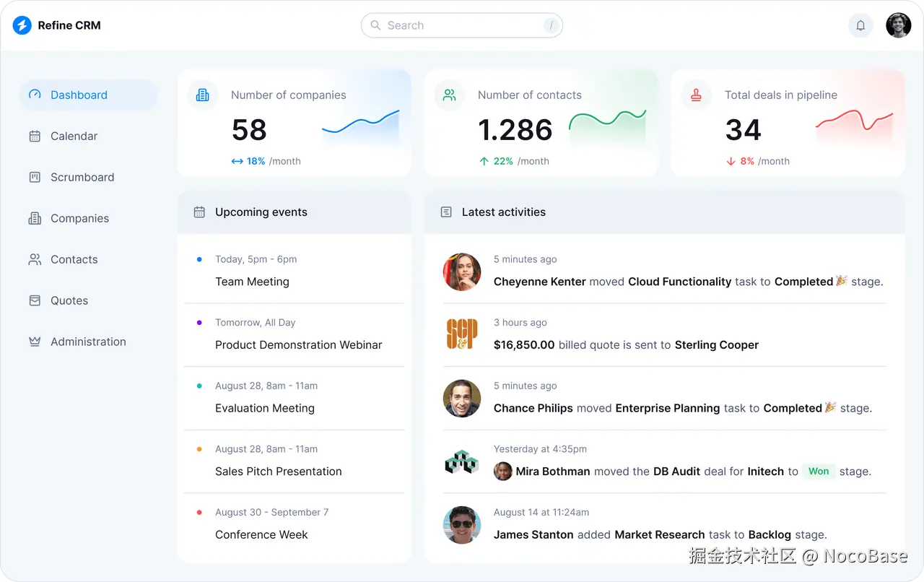The image size is (924, 582).
Task: Click the blue dot beside Today, 5pm - 6pm
Action: [199, 259]
